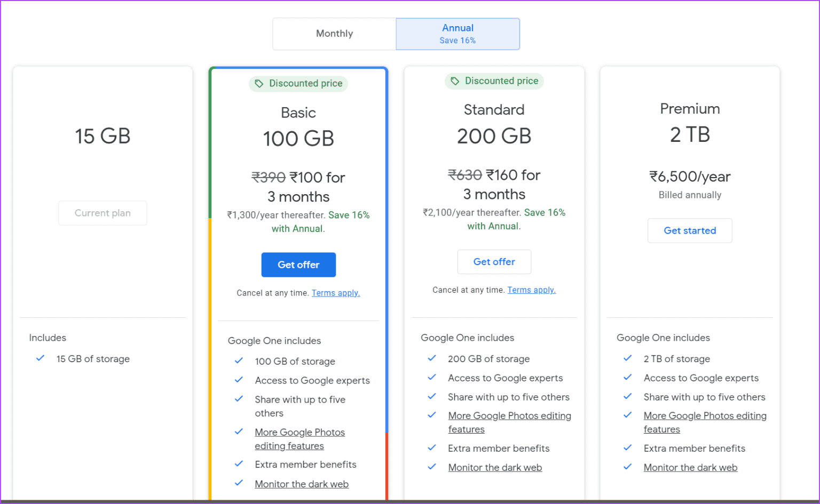Click Extra member benefits text in Basic card
This screenshot has width=820, height=504.
pos(305,465)
